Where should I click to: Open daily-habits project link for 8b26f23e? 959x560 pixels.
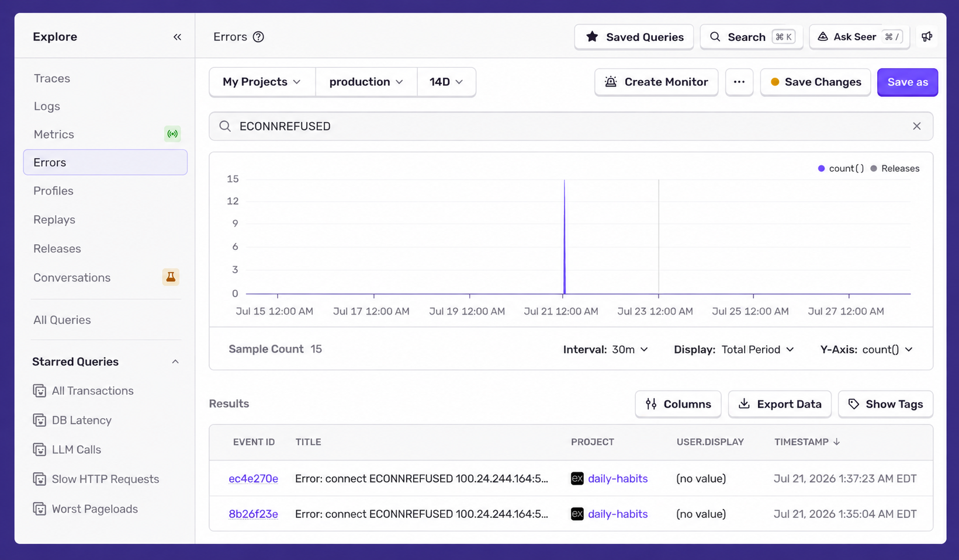618,514
